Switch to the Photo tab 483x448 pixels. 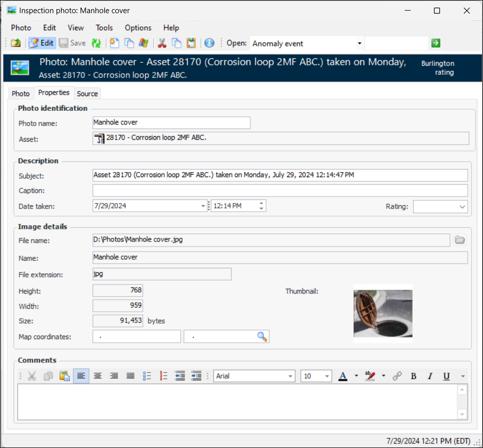[21, 94]
